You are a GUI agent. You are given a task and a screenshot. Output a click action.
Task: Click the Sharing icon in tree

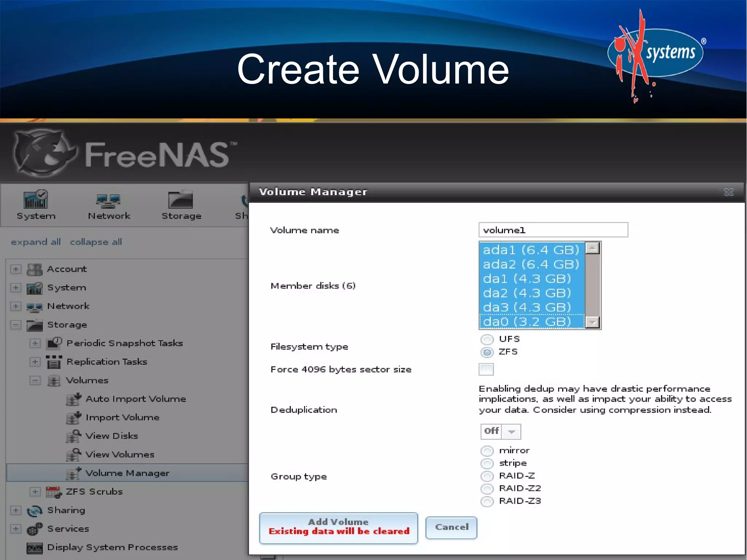pyautogui.click(x=35, y=511)
